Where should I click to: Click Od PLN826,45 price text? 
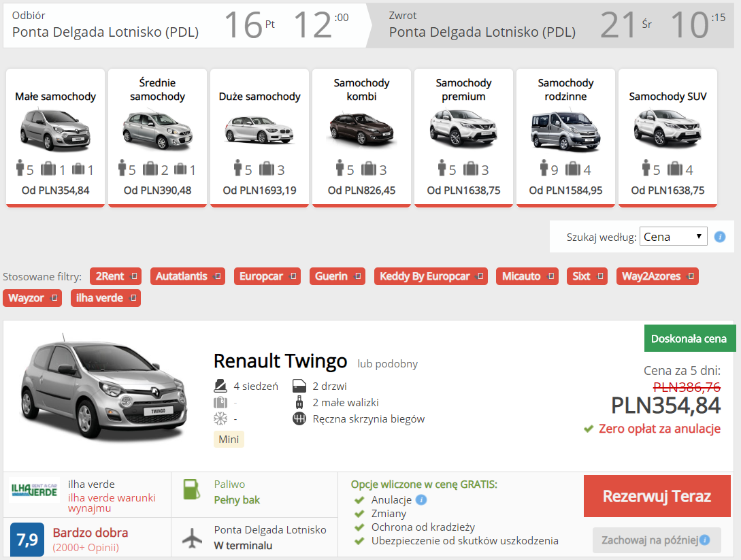[x=361, y=191]
